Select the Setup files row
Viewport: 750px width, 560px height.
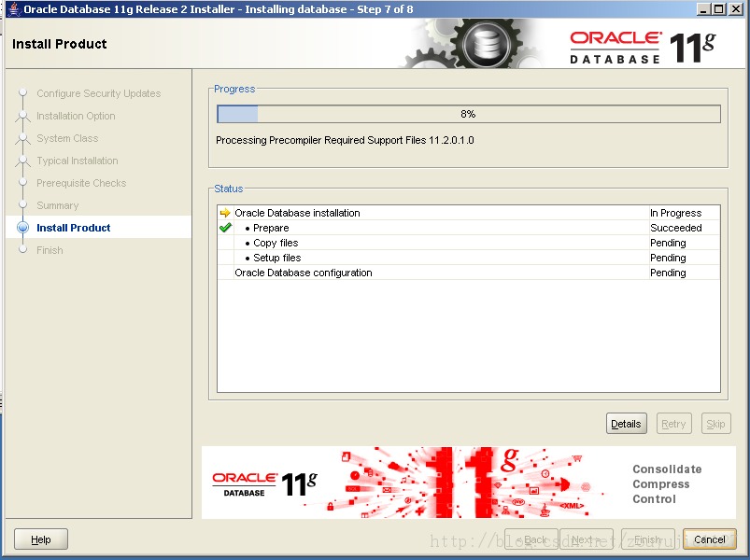click(469, 257)
